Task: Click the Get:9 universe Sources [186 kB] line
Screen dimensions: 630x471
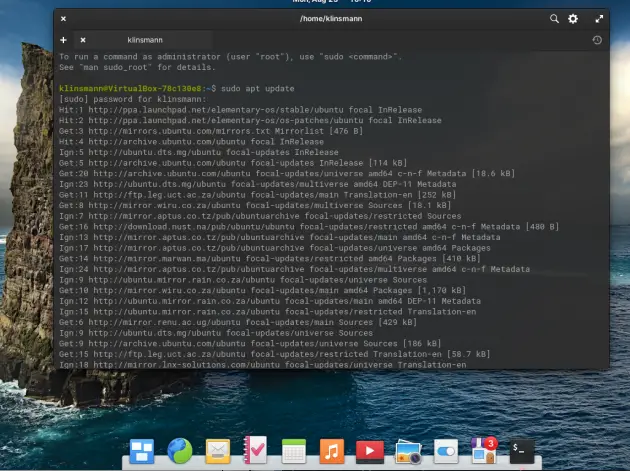Action: 250,344
